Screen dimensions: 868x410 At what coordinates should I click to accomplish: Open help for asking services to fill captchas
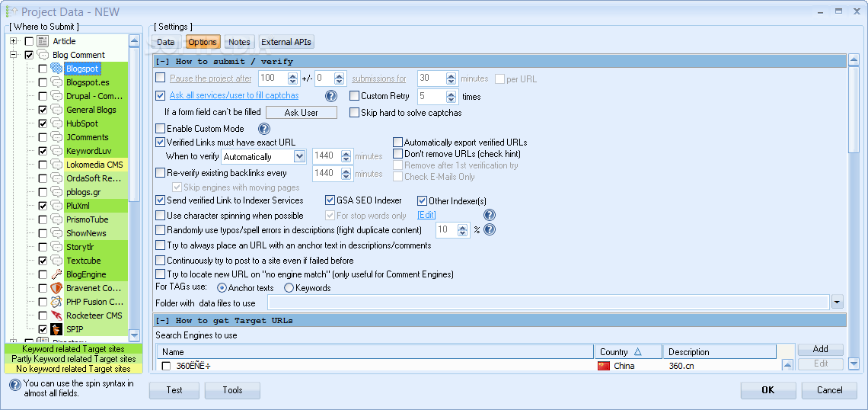[331, 96]
